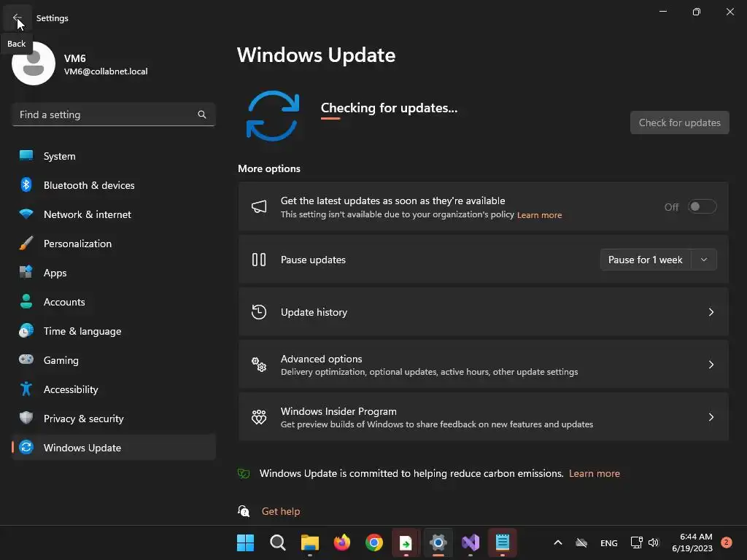Click the Get help link
This screenshot has width=747, height=560.
tap(281, 511)
